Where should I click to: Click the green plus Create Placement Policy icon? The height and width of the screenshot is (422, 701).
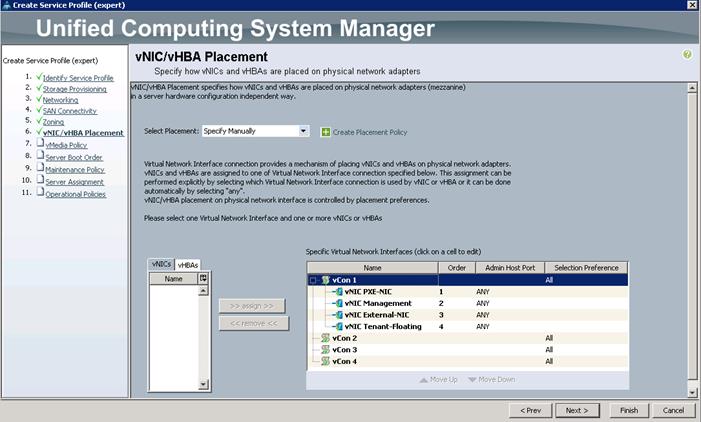(x=326, y=132)
